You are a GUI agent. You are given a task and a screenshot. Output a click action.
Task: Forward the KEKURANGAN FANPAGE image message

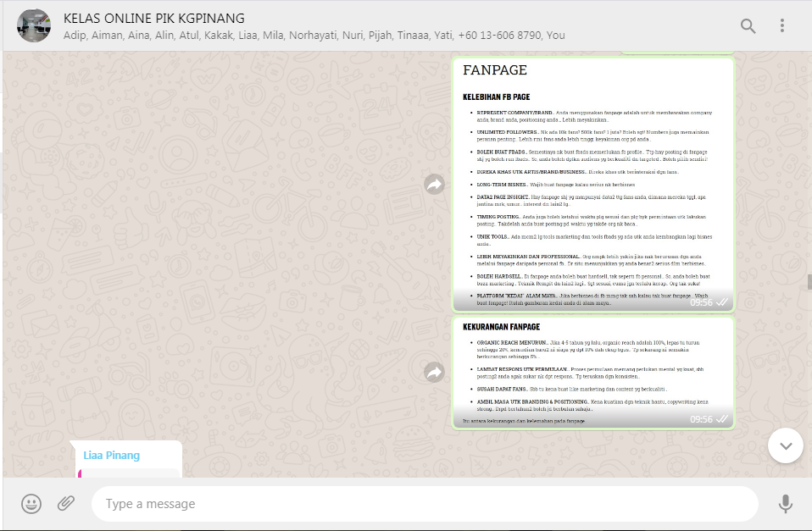pyautogui.click(x=435, y=372)
